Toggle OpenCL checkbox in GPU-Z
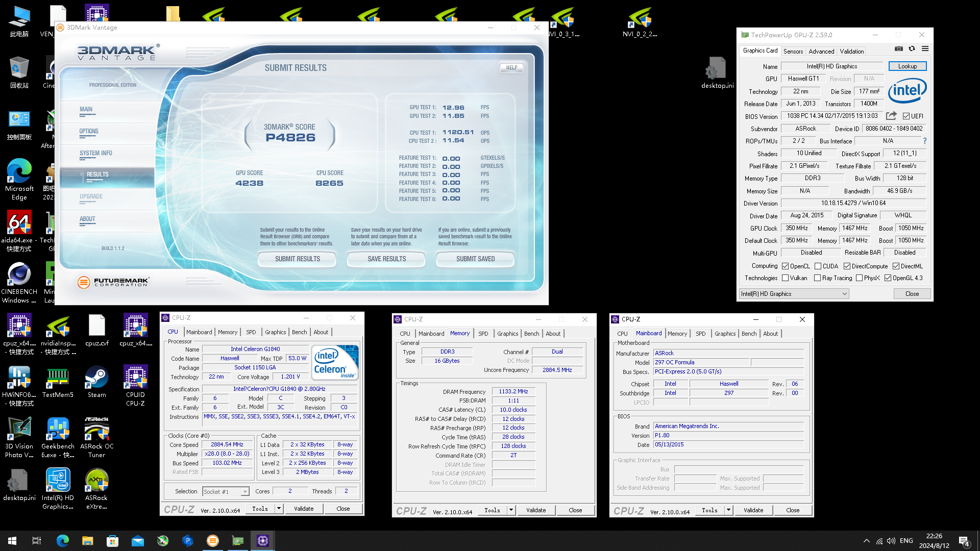This screenshot has width=980, height=551. tap(786, 266)
